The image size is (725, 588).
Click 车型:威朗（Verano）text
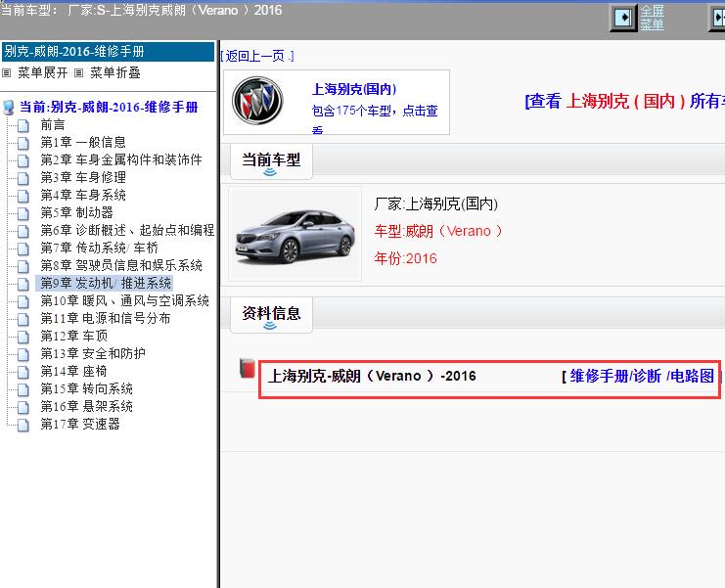438,231
